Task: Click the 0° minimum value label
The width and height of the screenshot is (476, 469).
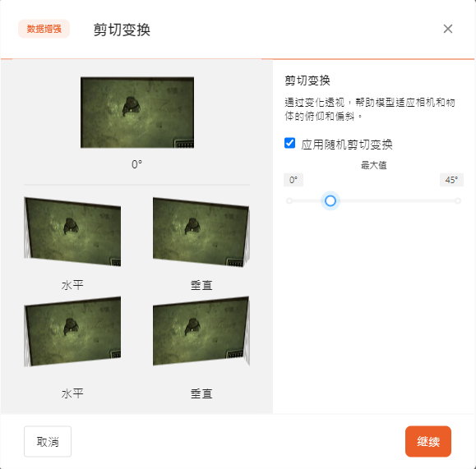Action: click(x=293, y=180)
